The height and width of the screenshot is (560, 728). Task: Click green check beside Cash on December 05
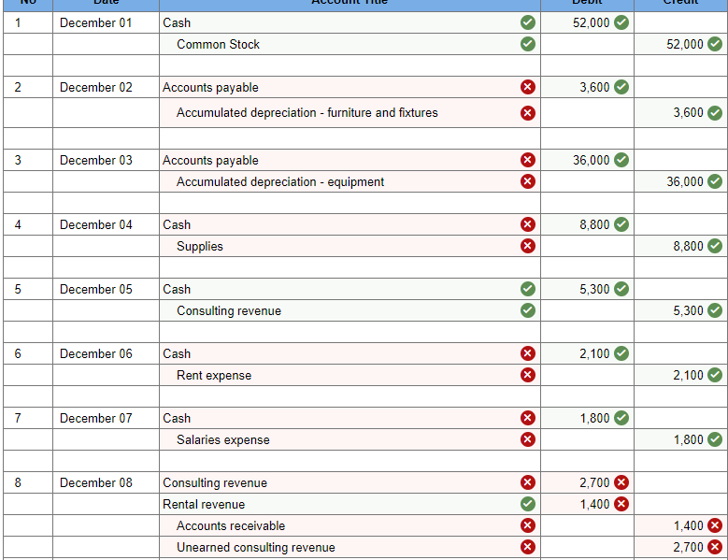(x=527, y=289)
